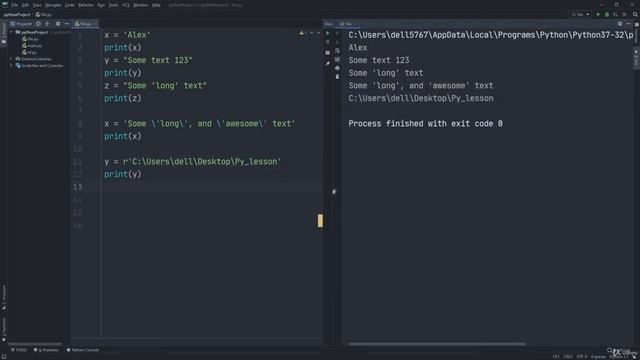Open the Navigate menu
640x360 pixels.
point(53,5)
